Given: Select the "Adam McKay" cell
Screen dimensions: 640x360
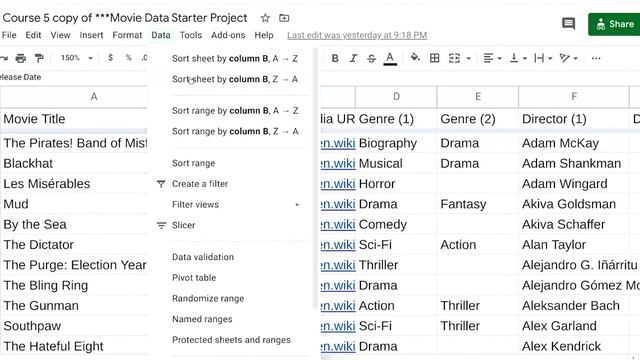Looking at the screenshot, I should click(574, 143).
